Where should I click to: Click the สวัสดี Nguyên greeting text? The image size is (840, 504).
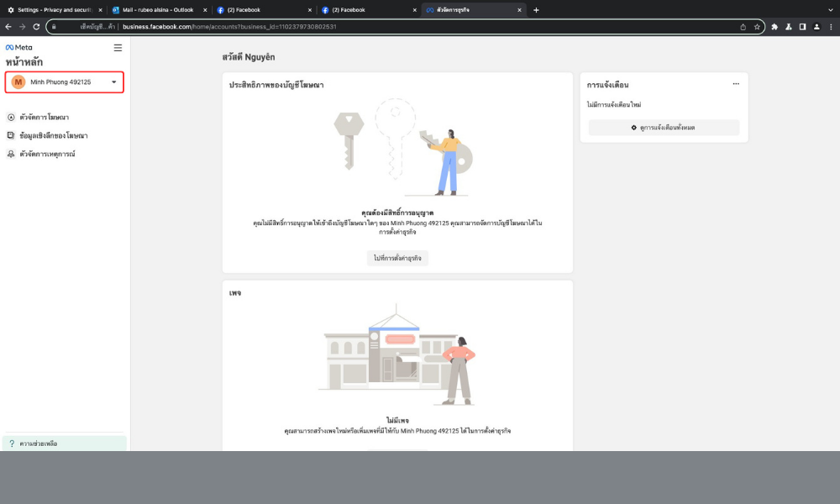pos(249,57)
